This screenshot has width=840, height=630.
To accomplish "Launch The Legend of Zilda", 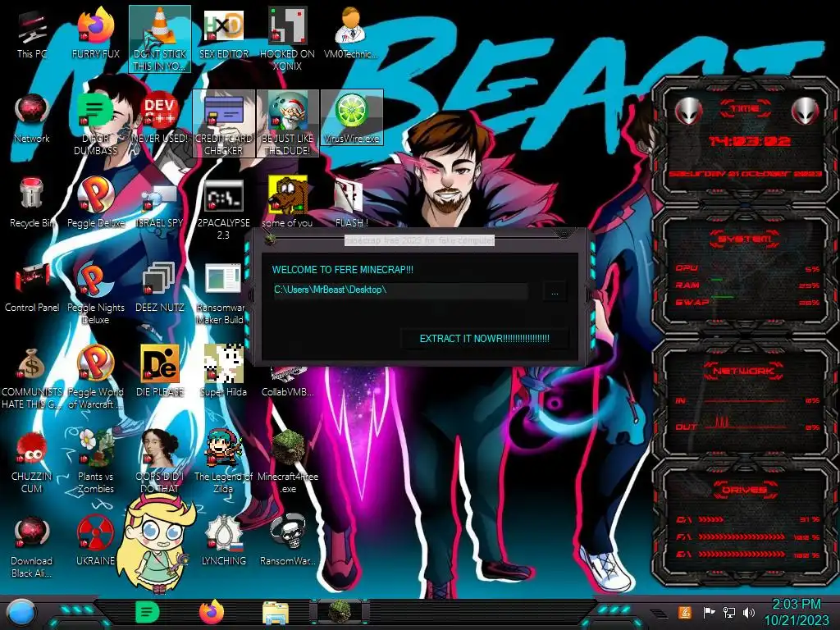I will tap(223, 462).
